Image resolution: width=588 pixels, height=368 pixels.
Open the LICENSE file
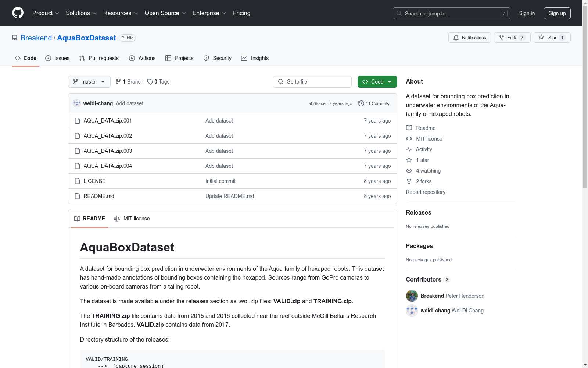pos(94,181)
